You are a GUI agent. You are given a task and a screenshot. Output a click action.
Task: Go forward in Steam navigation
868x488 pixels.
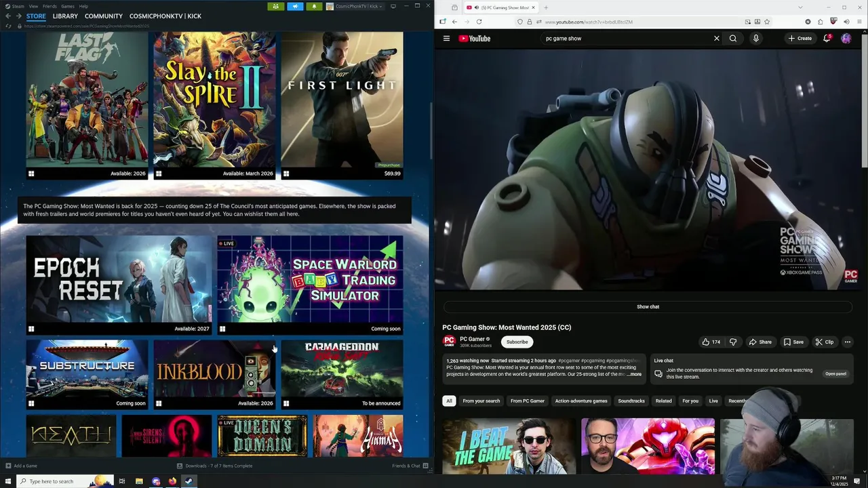(x=18, y=16)
